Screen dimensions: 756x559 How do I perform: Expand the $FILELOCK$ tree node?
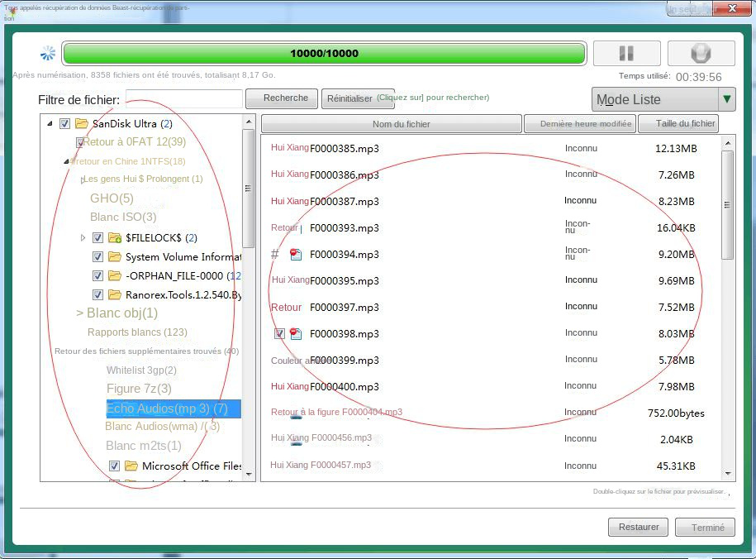coord(83,238)
